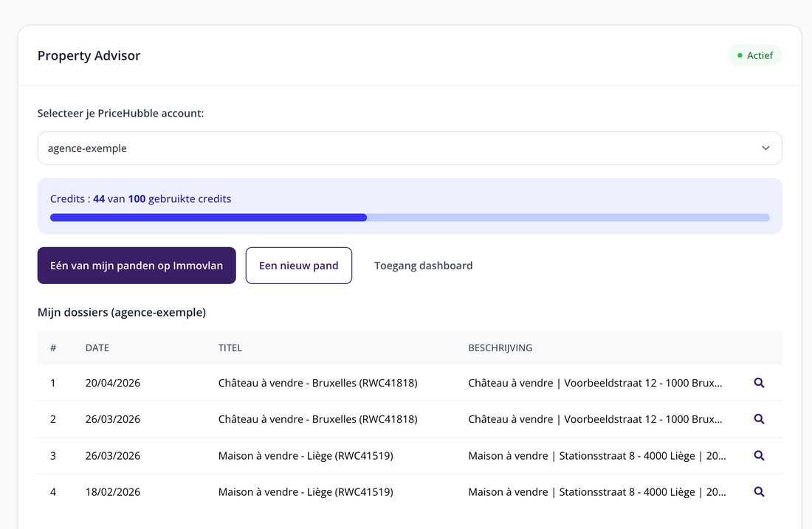812x529 pixels.
Task: Open the 'Toegang dashboard' link
Action: tap(423, 266)
